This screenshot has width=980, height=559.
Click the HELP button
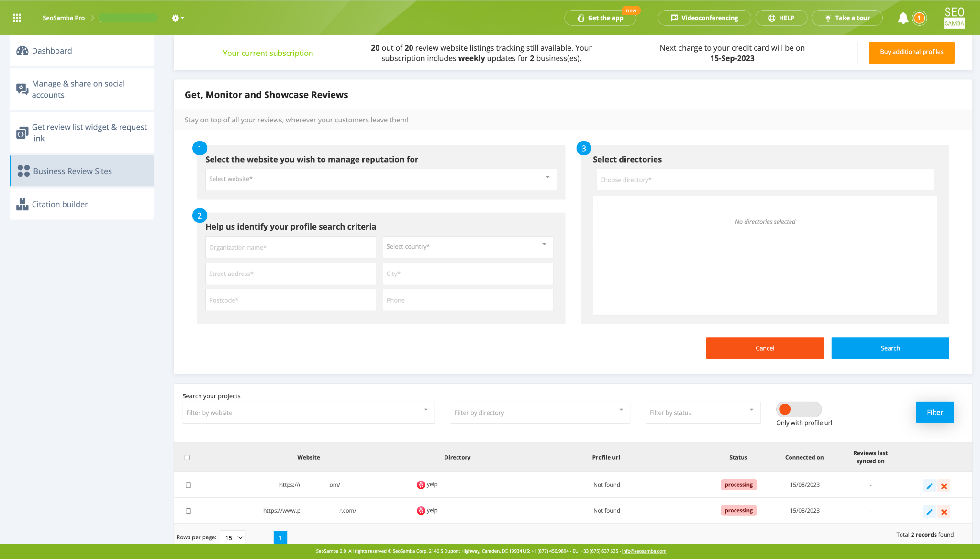click(781, 18)
